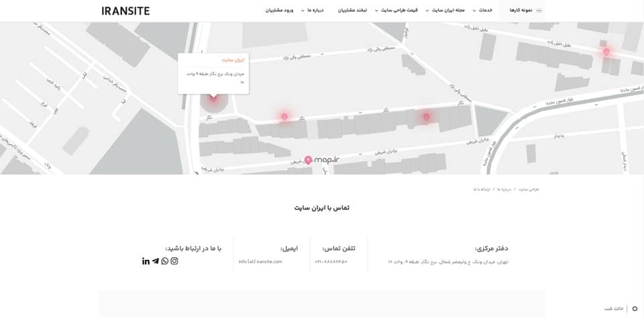Click the ایران سایت title in the map popup

coord(233,60)
